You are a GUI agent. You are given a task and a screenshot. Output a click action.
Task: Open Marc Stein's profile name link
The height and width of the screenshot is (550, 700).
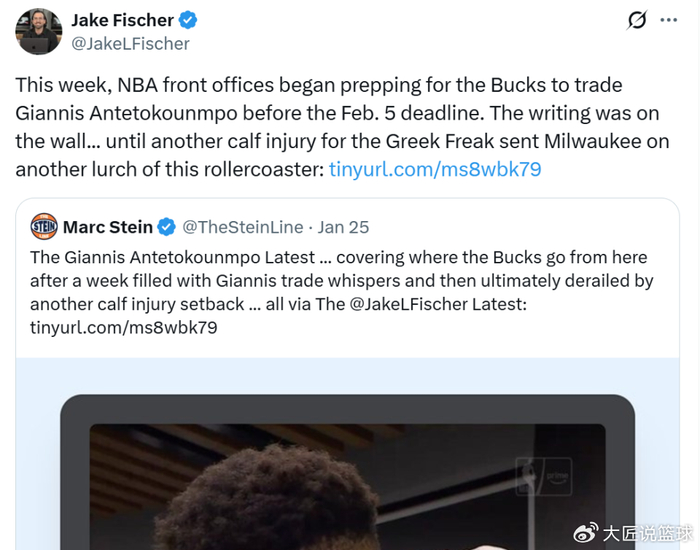[x=107, y=228]
